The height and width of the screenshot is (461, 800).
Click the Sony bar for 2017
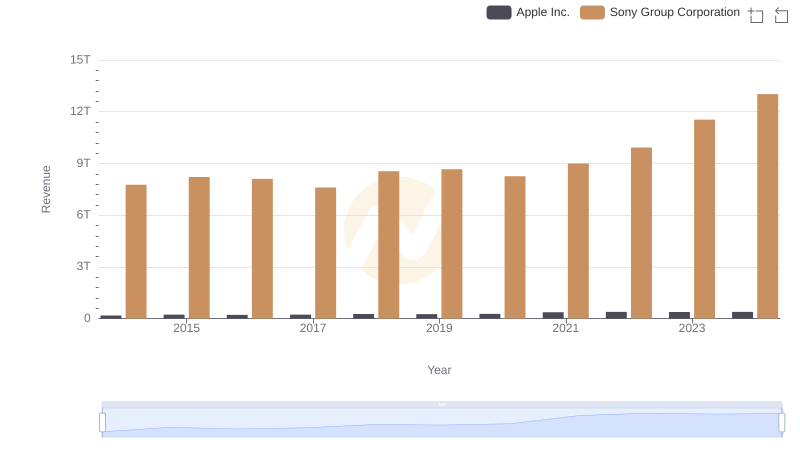pos(326,253)
